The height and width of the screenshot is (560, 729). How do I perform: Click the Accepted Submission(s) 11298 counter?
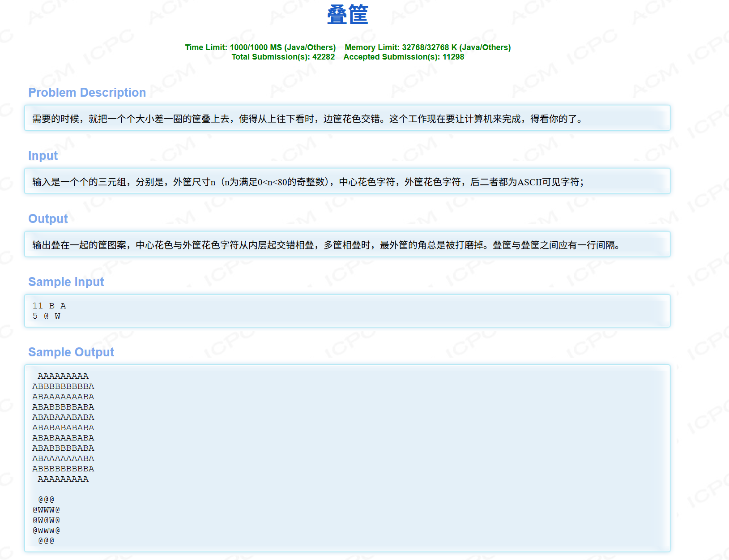click(403, 57)
